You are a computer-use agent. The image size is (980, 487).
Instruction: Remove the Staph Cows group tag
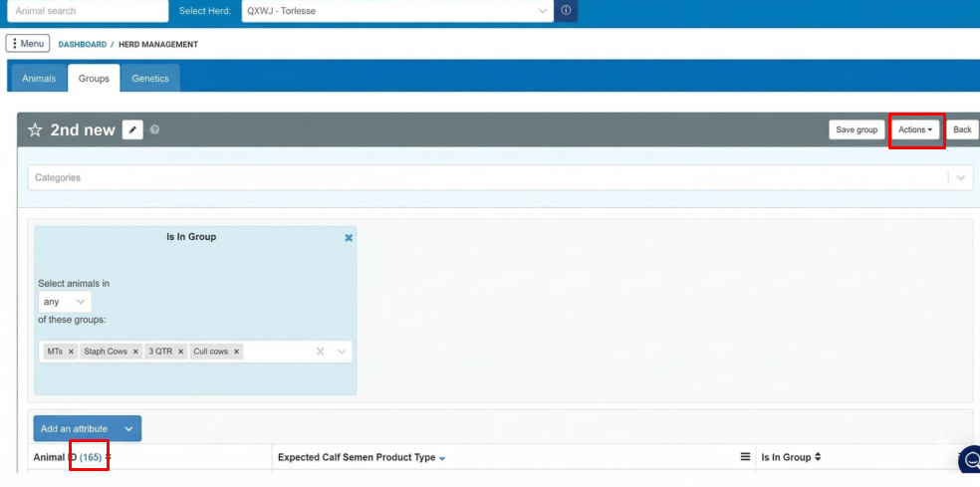tap(135, 352)
